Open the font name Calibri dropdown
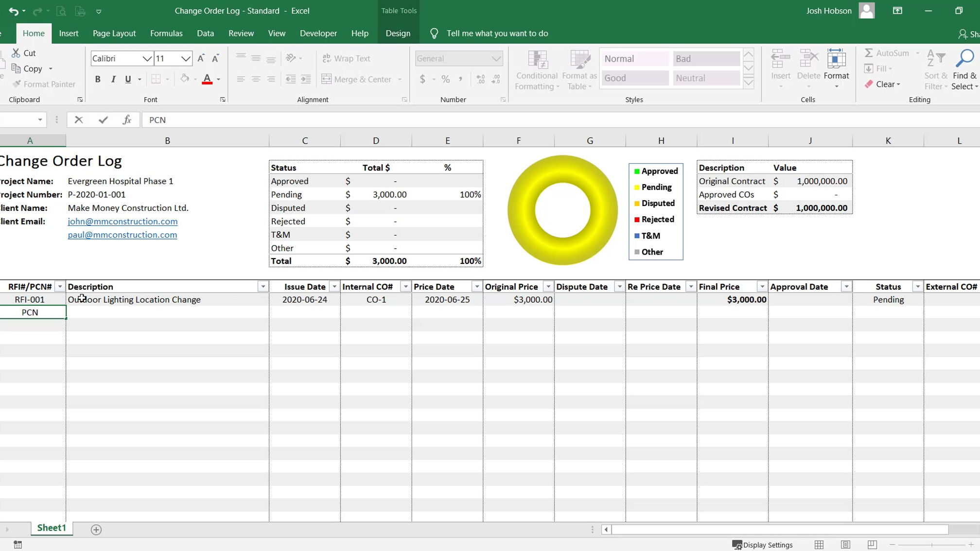Screen dimensions: 980x551 (x=147, y=58)
